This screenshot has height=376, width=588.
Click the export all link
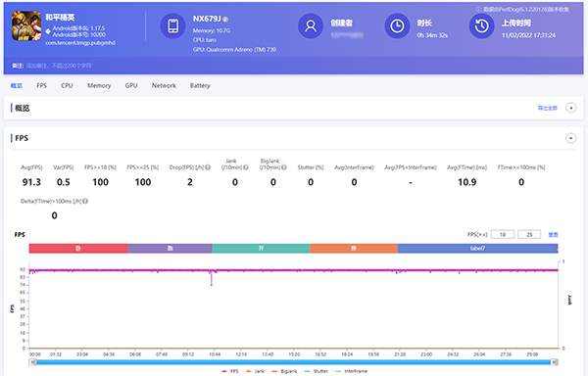[548, 108]
